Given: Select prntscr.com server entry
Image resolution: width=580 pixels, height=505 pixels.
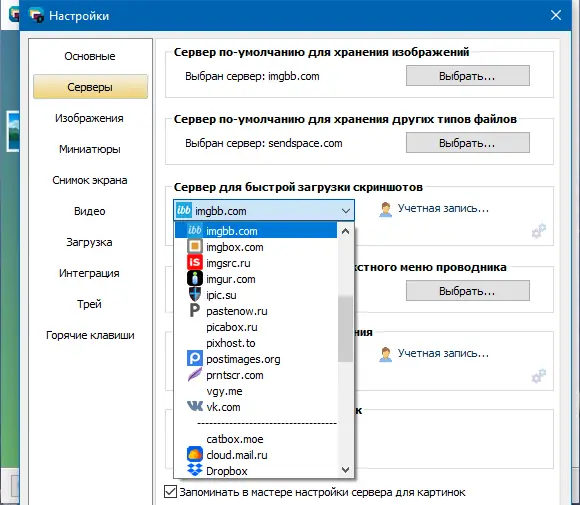Looking at the screenshot, I should pyautogui.click(x=256, y=375).
